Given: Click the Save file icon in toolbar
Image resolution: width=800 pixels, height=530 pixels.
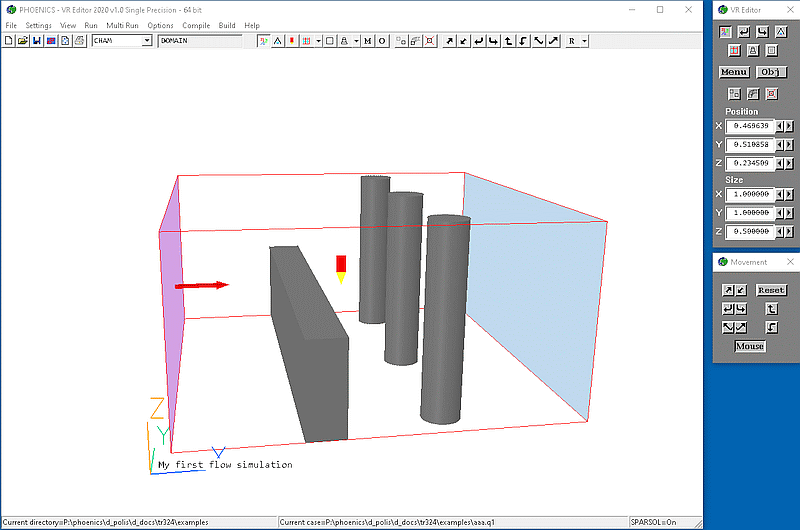Looking at the screenshot, I should point(36,41).
